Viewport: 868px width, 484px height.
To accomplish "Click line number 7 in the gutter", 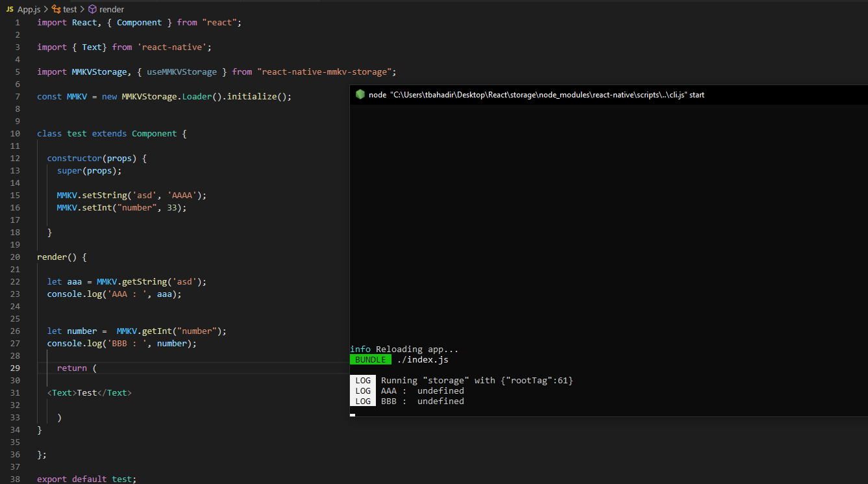I will click(17, 96).
